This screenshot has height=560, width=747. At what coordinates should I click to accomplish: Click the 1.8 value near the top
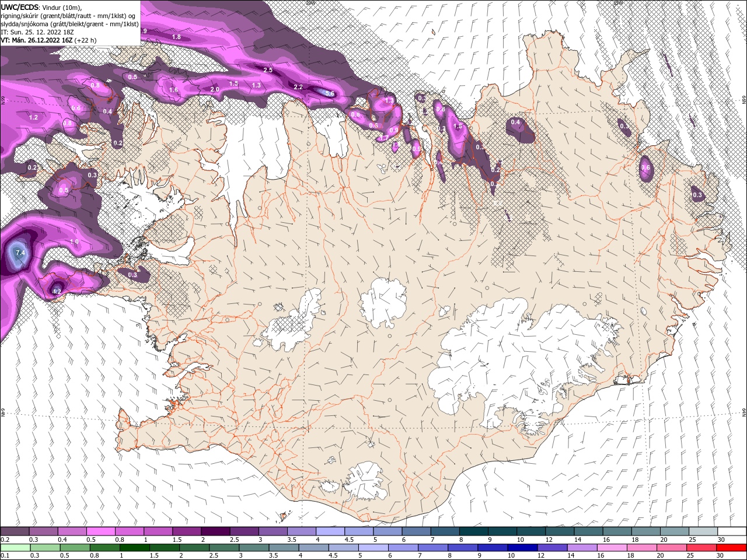click(176, 37)
